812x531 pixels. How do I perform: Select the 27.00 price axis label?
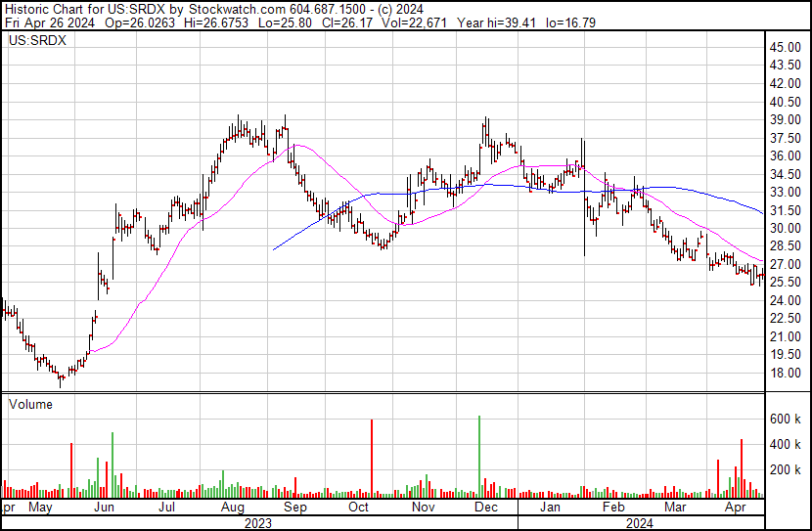click(785, 264)
